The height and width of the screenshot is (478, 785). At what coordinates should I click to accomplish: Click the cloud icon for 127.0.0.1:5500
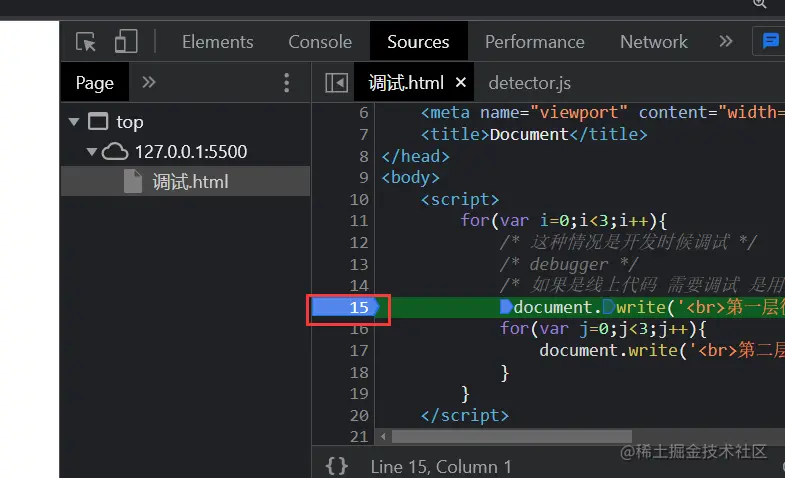tap(115, 152)
